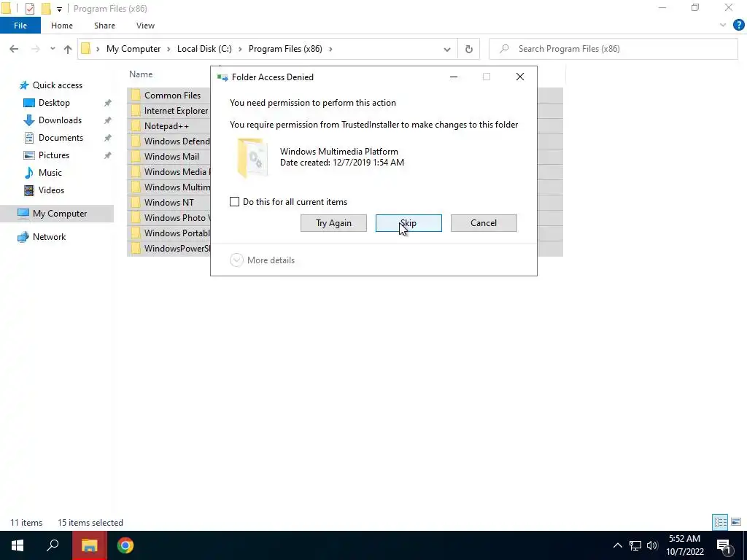Open taskbar Search
The image size is (747, 560).
53,545
